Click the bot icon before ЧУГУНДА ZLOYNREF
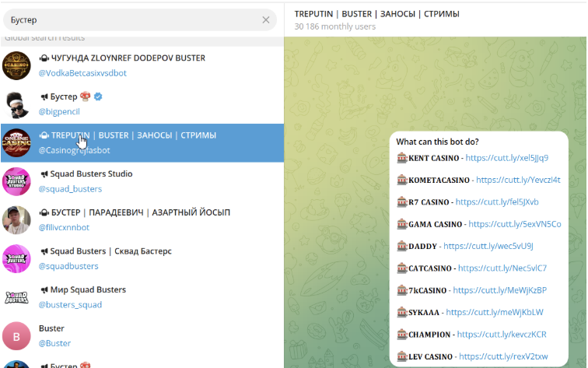 coord(44,58)
